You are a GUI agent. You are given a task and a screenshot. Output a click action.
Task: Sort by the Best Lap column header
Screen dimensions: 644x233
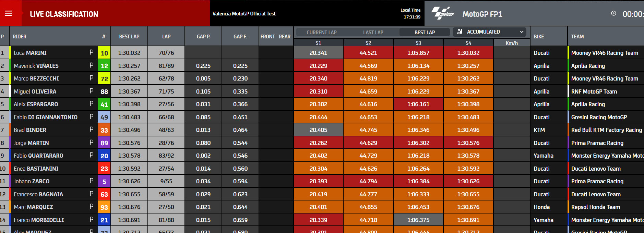click(x=129, y=36)
